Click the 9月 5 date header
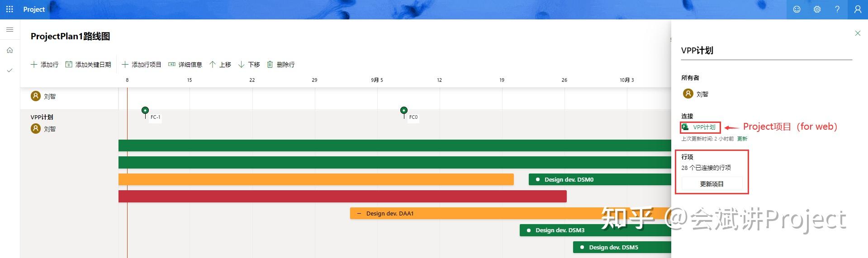 pos(377,80)
